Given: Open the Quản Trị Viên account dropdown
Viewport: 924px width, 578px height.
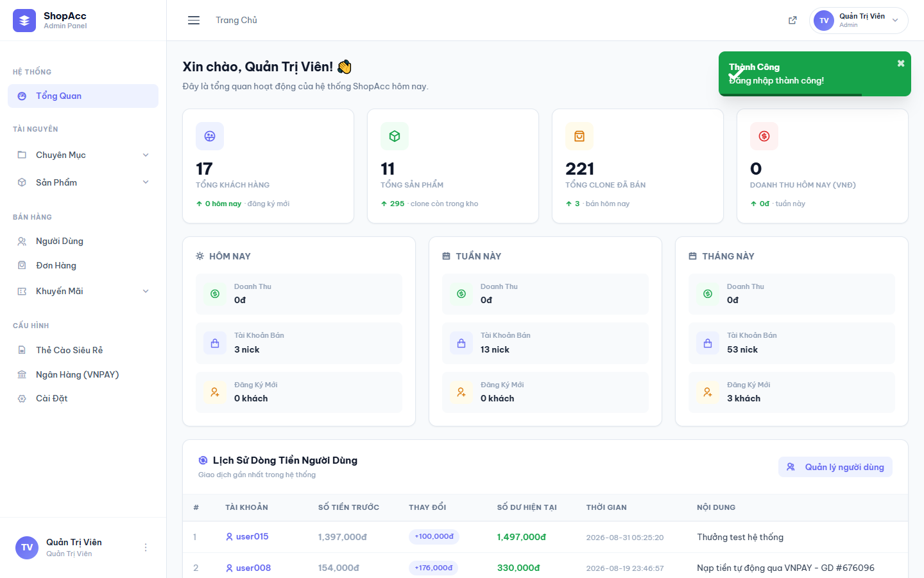Looking at the screenshot, I should pyautogui.click(x=859, y=21).
